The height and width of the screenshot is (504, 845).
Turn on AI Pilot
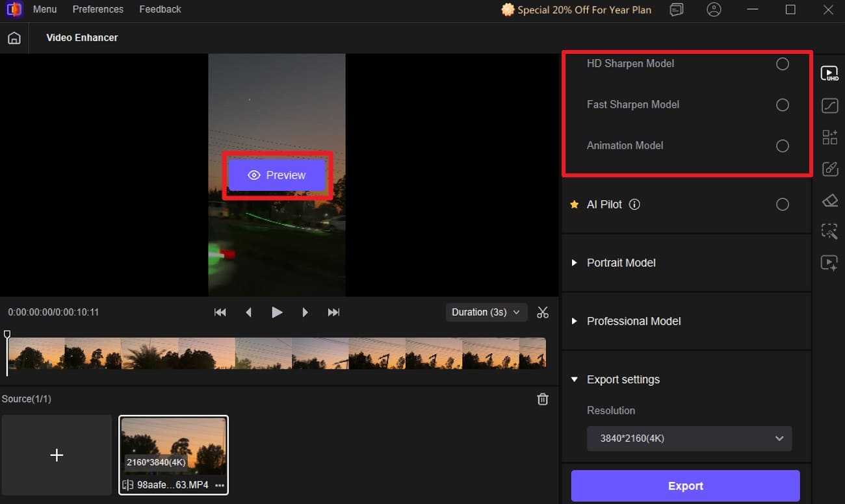point(783,204)
